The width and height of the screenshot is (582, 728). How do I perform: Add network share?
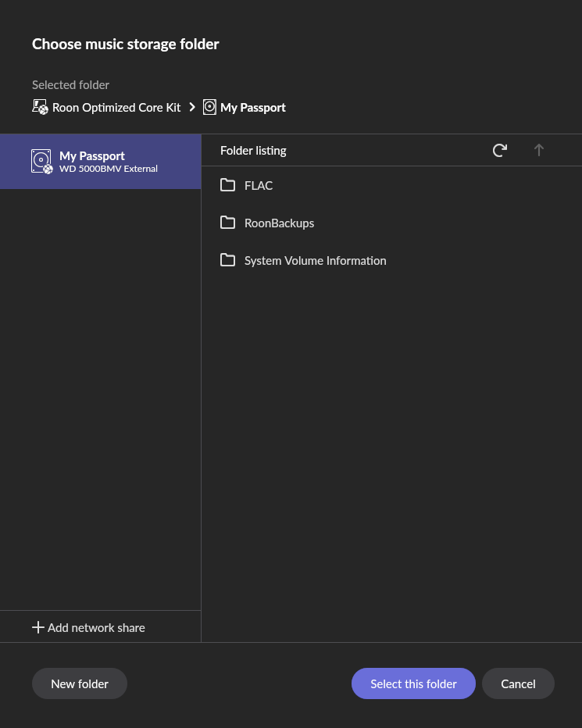88,628
